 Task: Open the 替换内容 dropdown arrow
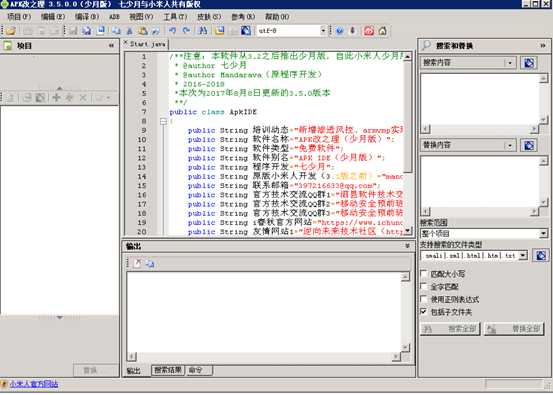point(510,145)
